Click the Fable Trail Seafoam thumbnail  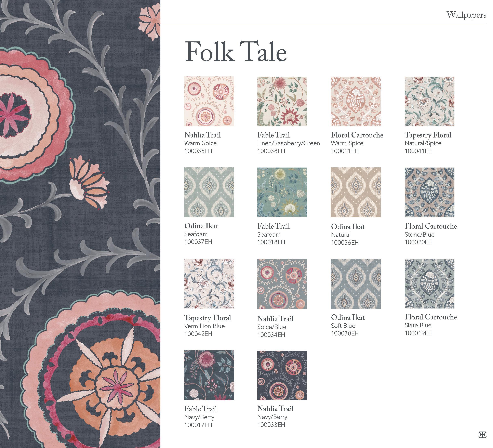tap(282, 192)
